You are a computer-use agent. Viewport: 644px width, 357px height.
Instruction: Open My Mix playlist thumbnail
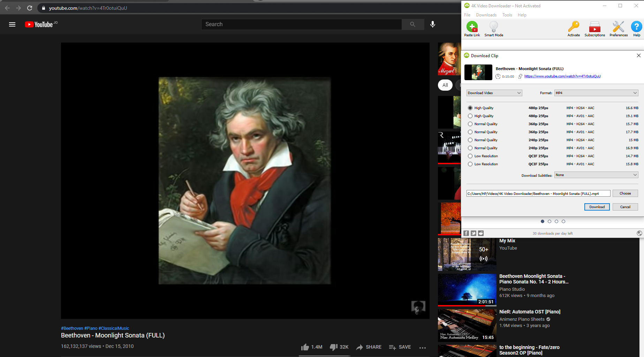pos(467,255)
